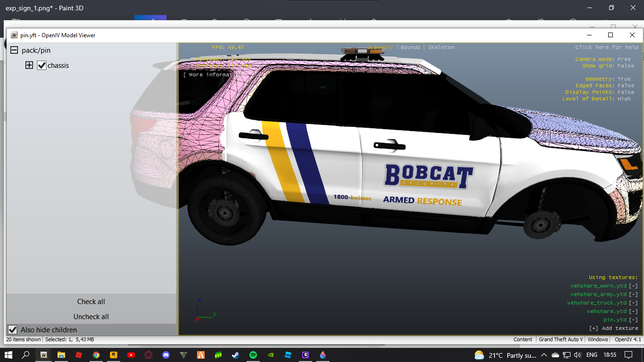
Task: Remove the vehshare_truck.ytd texture
Action: click(633, 303)
